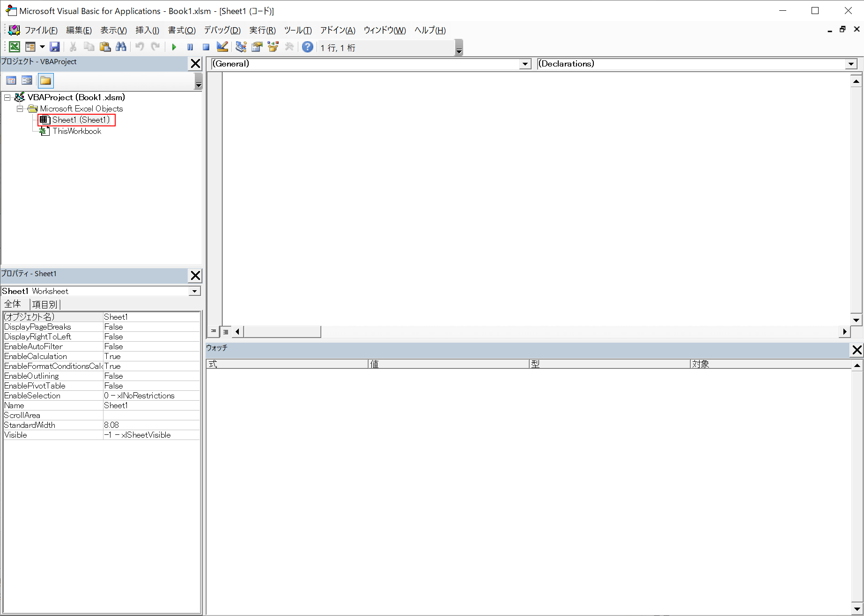Open the (General) object dropdown
This screenshot has height=616, width=864.
pyautogui.click(x=525, y=64)
